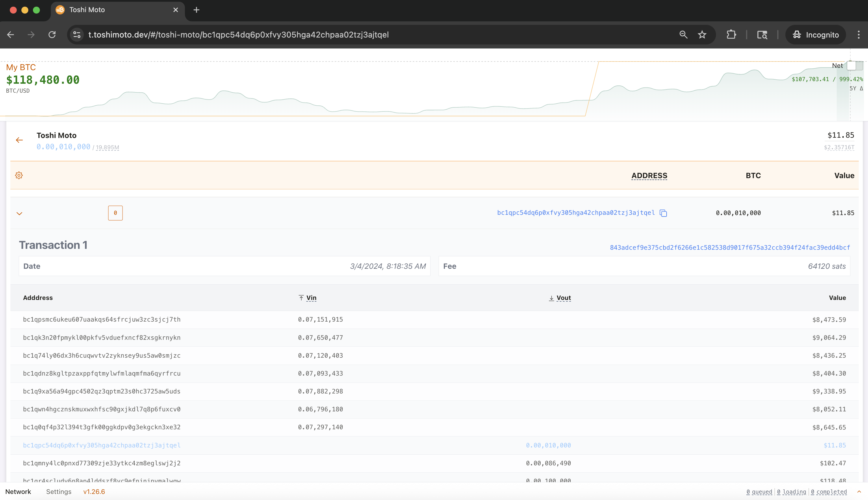Click the orange 0 index badge
The image size is (868, 500).
pyautogui.click(x=116, y=213)
